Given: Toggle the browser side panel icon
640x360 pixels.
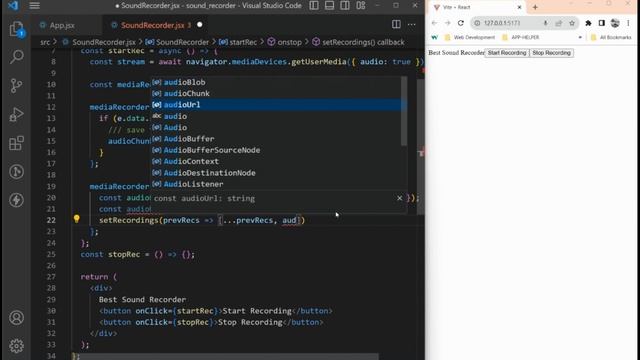Looking at the screenshot, I should tap(602, 23).
